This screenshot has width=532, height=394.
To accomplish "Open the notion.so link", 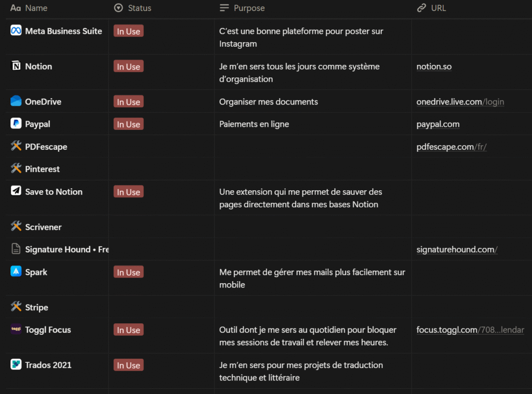I will click(x=434, y=66).
